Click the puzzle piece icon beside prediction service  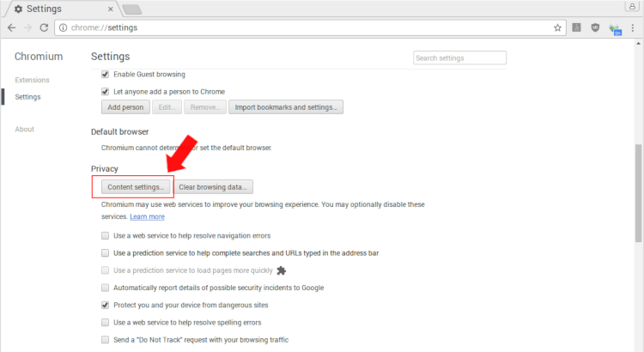(x=282, y=270)
